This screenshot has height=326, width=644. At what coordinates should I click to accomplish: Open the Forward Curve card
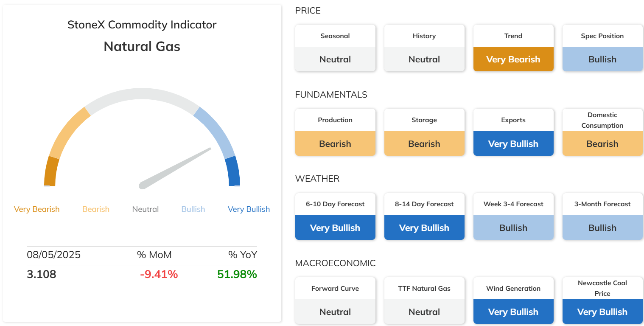335,300
